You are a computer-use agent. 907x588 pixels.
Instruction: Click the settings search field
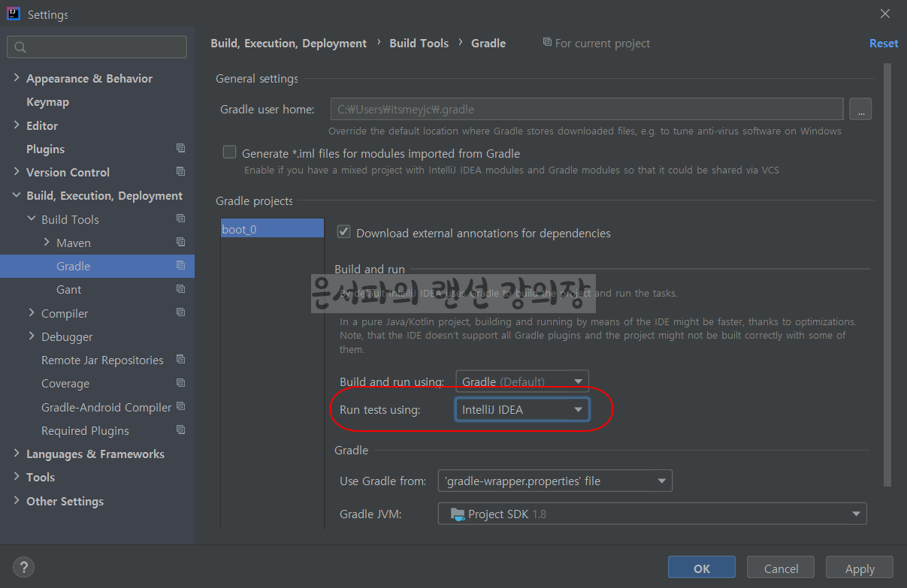[x=97, y=47]
